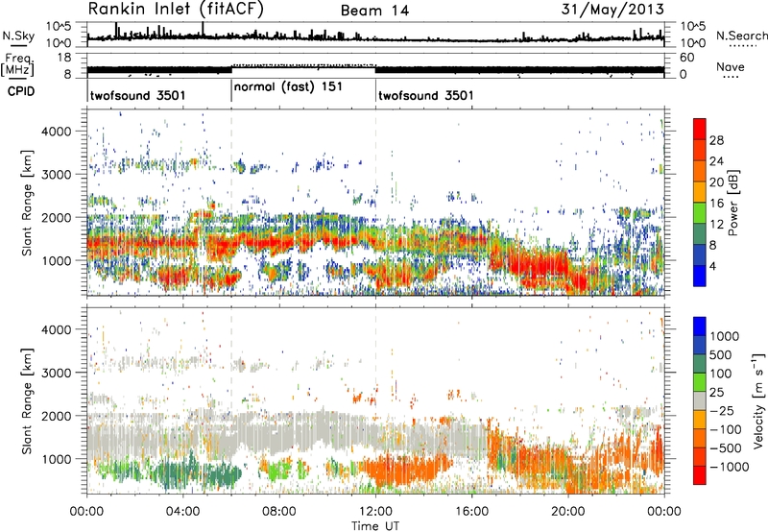Click the 'CPID' row label

(21, 91)
